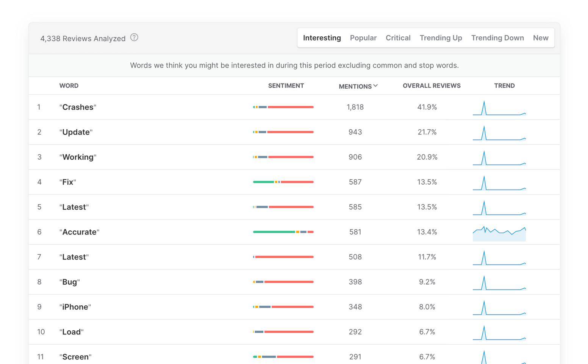Switch to Trending Up tab
This screenshot has width=588, height=364.
coord(441,38)
